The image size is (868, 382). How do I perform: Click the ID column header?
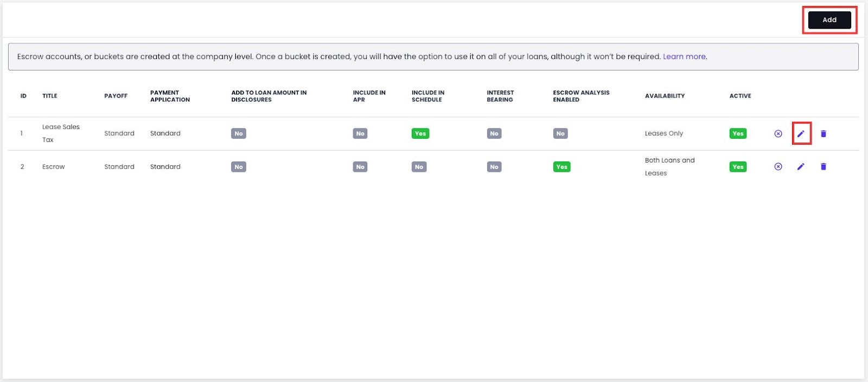pyautogui.click(x=23, y=96)
